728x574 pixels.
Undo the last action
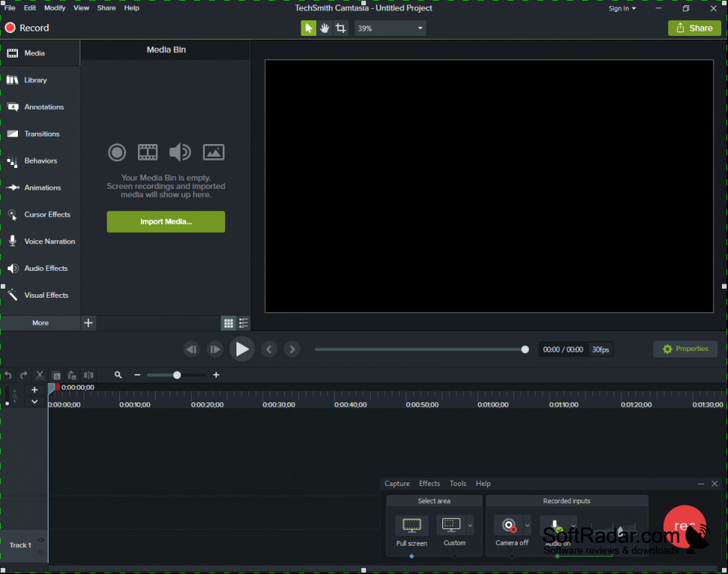tap(8, 375)
